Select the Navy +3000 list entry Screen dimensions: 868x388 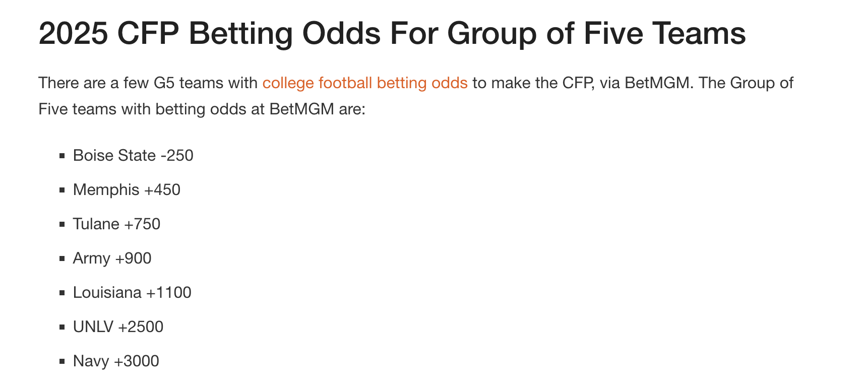pos(116,361)
